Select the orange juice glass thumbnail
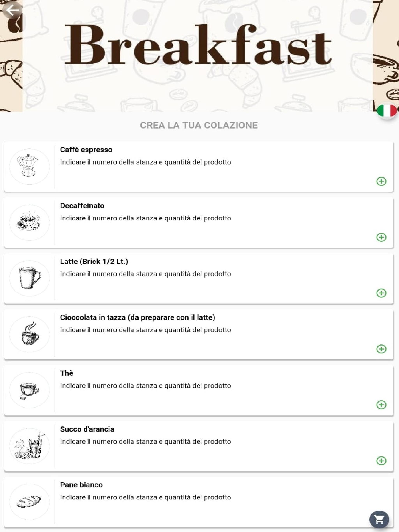The width and height of the screenshot is (399, 532). click(x=29, y=446)
